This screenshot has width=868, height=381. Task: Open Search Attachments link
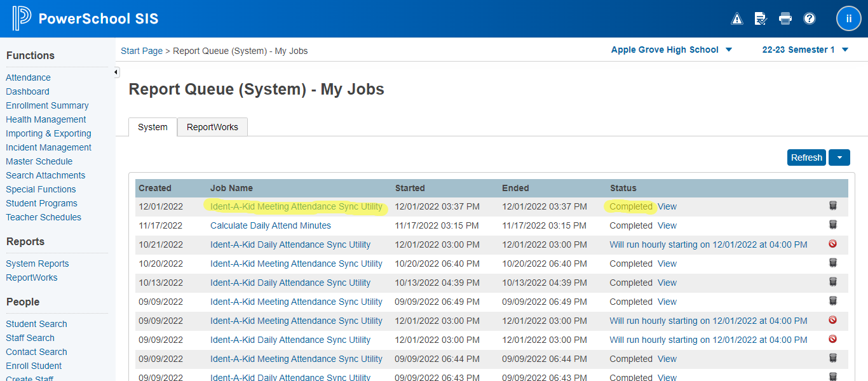[45, 175]
